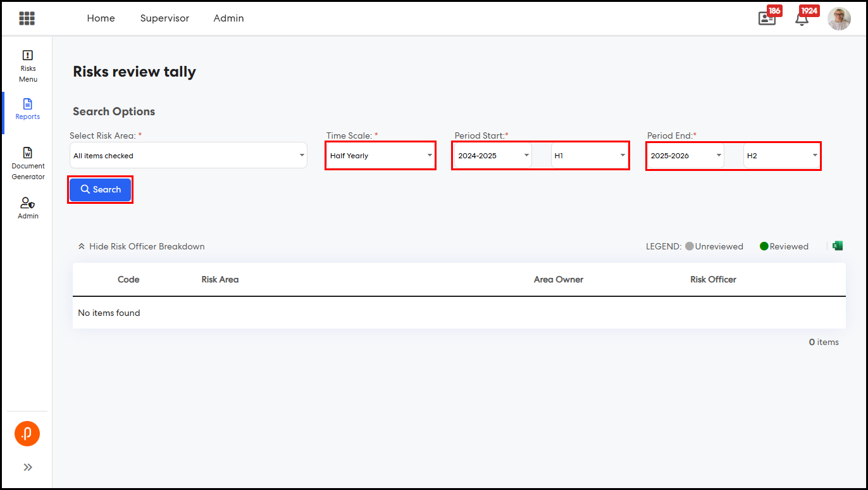The image size is (868, 490).
Task: Expand the sidebar with double chevron
Action: (x=28, y=467)
